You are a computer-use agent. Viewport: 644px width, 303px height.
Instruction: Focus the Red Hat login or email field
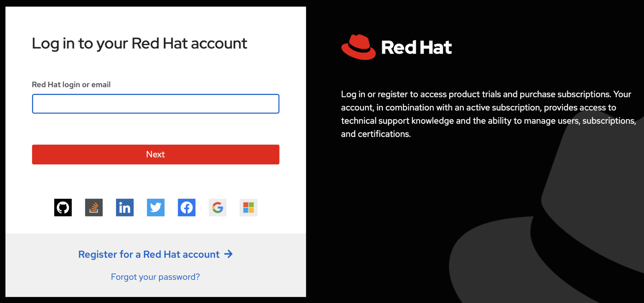pyautogui.click(x=156, y=104)
